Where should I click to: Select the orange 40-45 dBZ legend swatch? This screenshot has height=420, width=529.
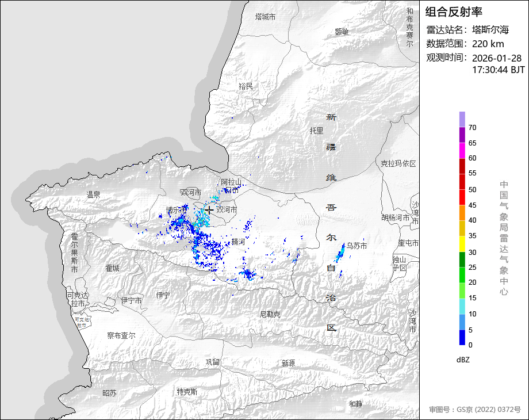click(x=462, y=213)
